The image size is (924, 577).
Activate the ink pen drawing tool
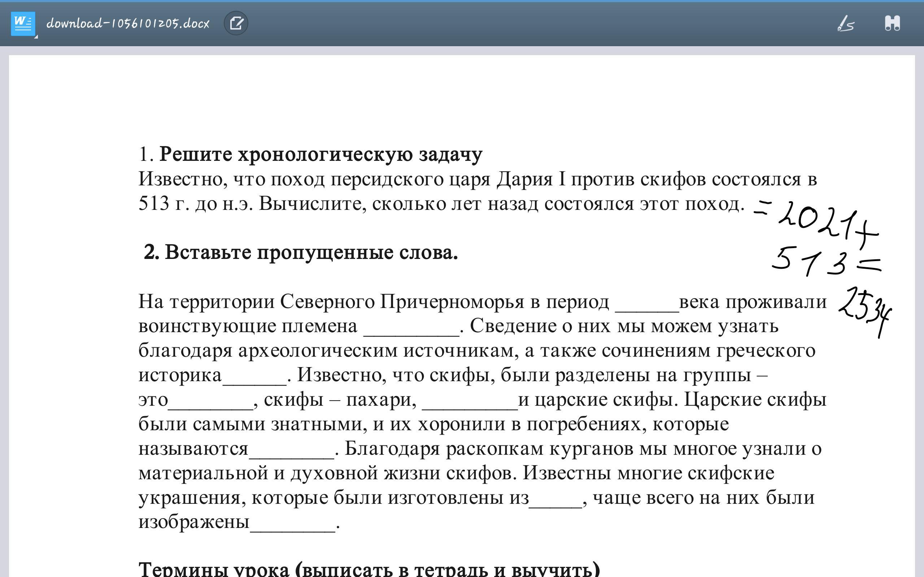coord(846,23)
